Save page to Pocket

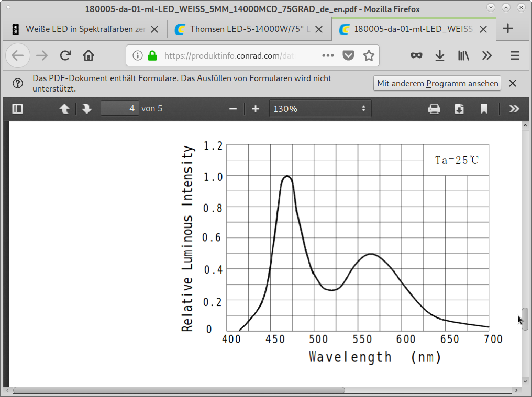[348, 55]
